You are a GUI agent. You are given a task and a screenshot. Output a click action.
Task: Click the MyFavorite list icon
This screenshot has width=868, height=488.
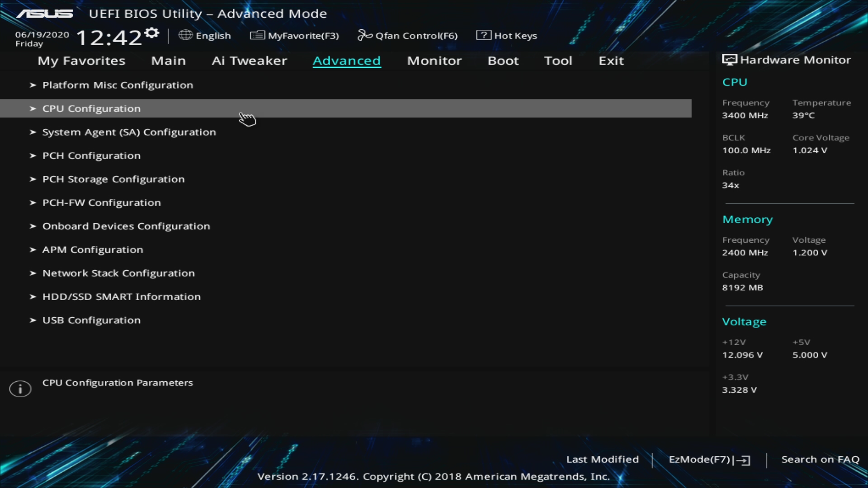(257, 35)
